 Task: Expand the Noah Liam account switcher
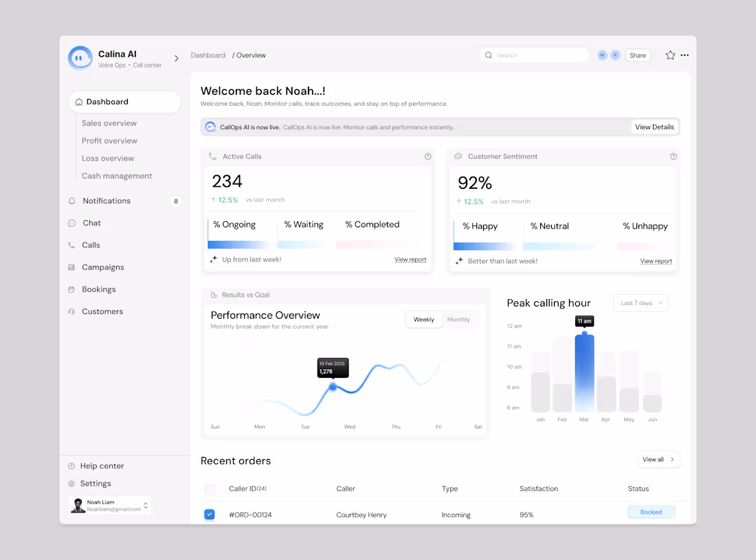pos(145,505)
